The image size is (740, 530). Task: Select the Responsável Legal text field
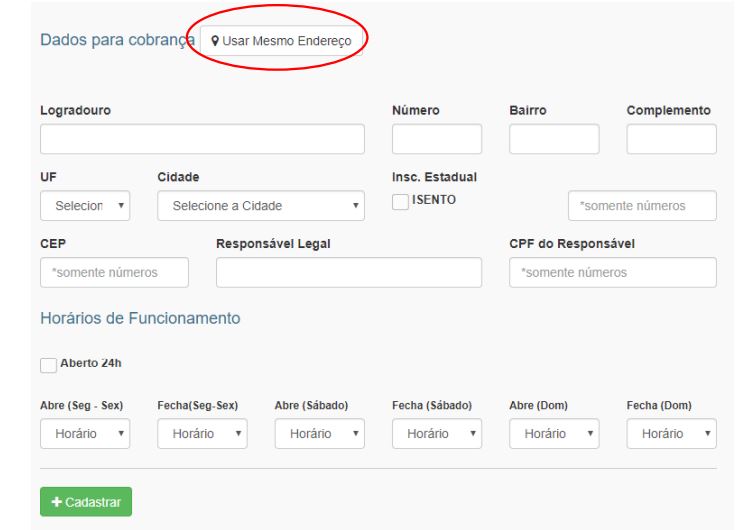coord(349,272)
